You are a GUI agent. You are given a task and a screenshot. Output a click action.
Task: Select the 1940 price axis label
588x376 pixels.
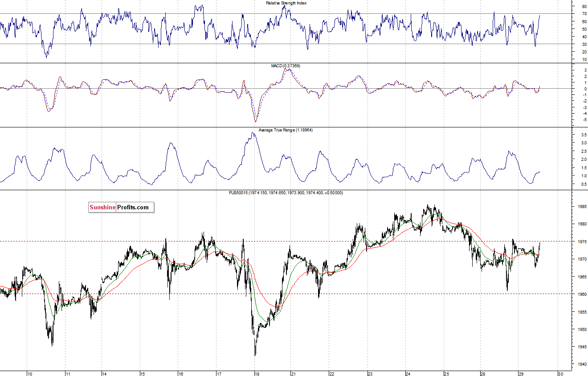[582, 365]
